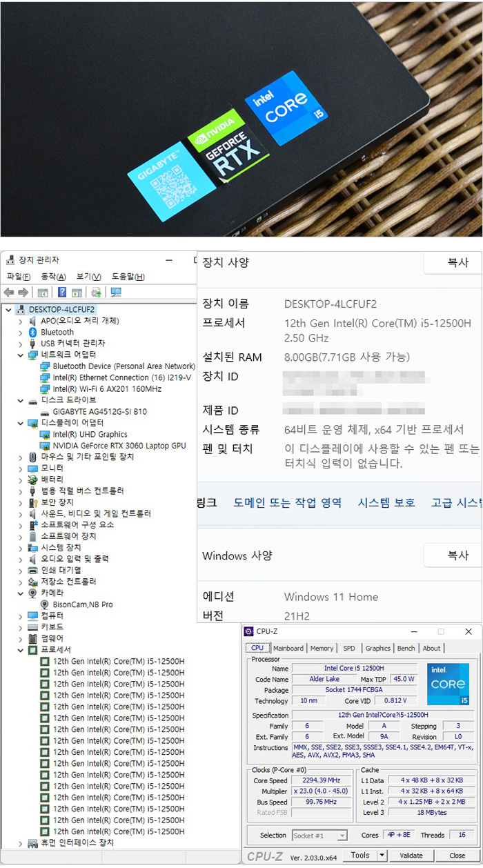Screen dimensions: 483x868
Task: Click the Close button in CPU-Z
Action: tap(457, 856)
